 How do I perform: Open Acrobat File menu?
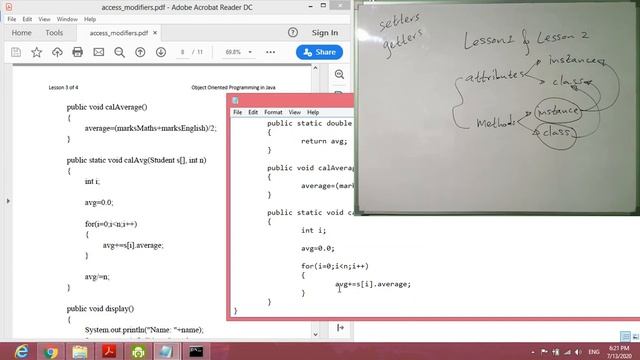12,19
